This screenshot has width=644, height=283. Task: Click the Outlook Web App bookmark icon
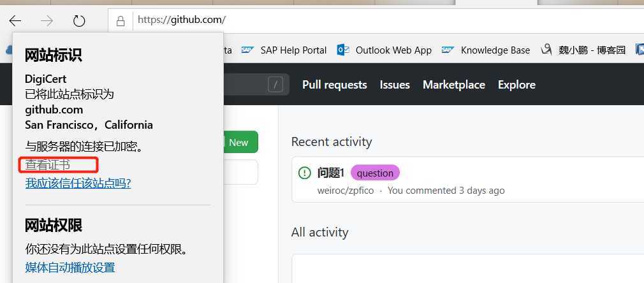343,50
